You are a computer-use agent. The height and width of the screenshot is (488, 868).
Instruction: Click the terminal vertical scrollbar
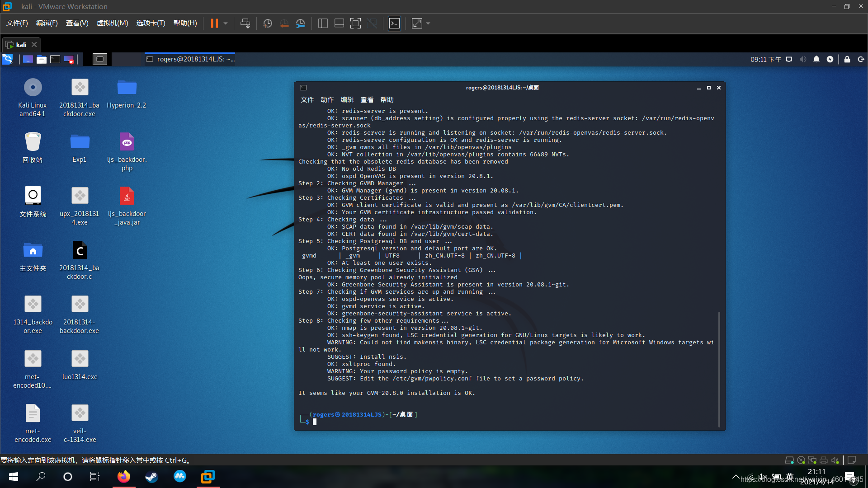(719, 369)
